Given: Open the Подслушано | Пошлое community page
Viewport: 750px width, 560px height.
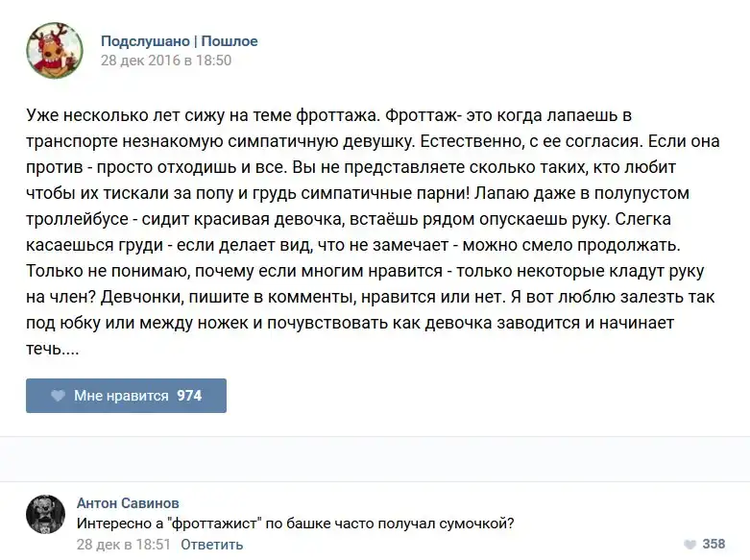Looking at the screenshot, I should point(179,41).
